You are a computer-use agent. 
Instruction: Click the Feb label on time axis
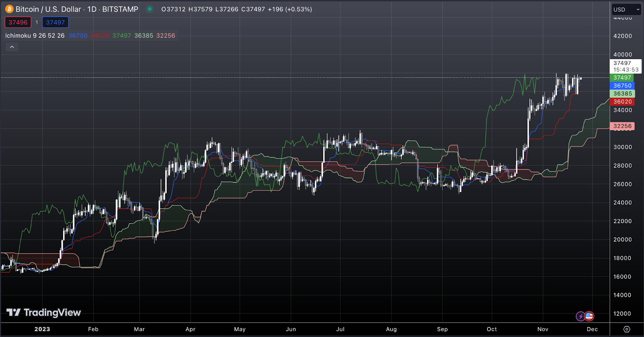93,329
